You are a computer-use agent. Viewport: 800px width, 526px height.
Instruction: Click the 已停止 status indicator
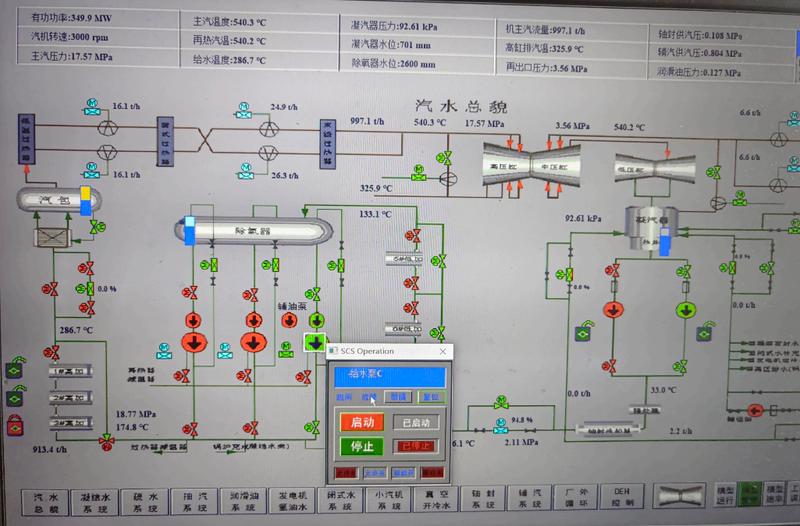[416, 446]
